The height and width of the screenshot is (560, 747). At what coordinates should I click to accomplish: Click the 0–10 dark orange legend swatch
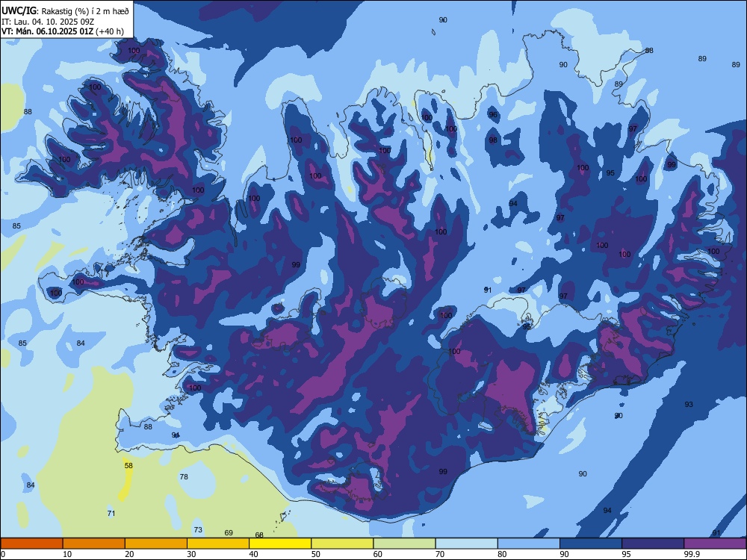click(31, 544)
